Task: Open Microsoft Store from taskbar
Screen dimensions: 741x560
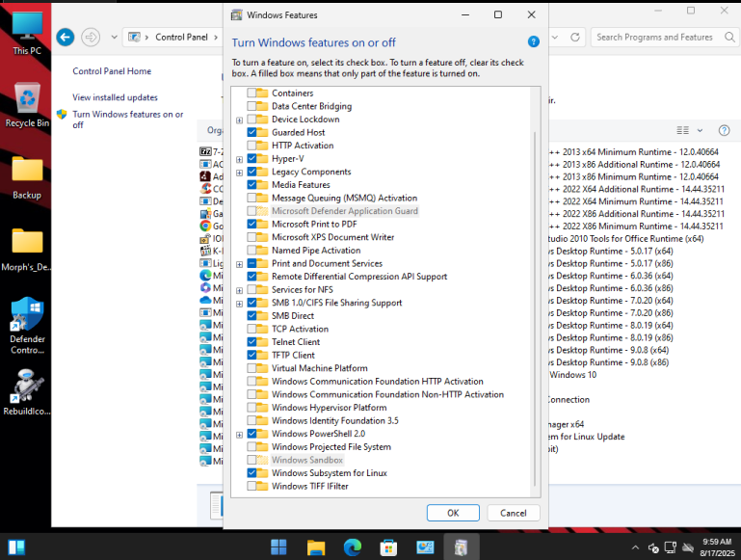Action: (x=388, y=547)
